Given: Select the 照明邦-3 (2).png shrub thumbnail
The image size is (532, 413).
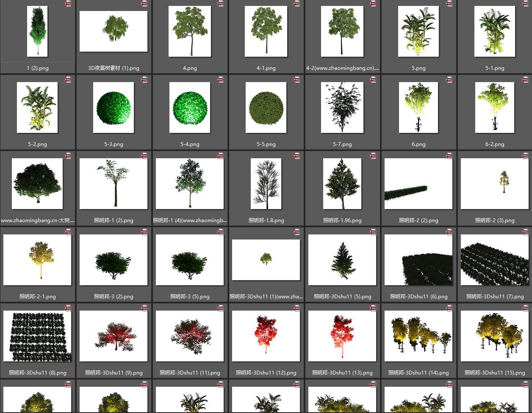Looking at the screenshot, I should [x=114, y=260].
